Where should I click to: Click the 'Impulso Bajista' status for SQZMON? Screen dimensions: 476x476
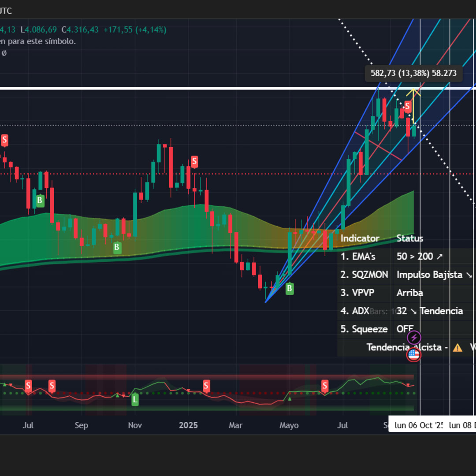point(429,275)
